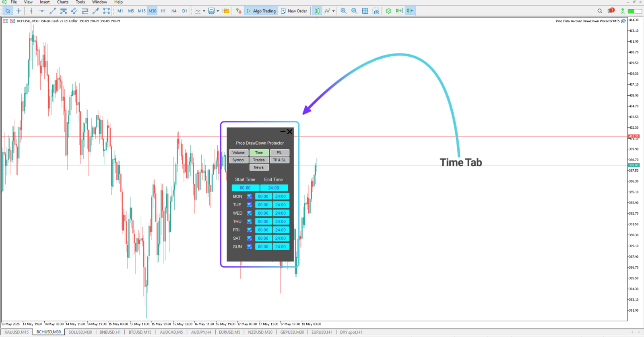This screenshot has height=337, width=644.
Task: Open the Charts menu
Action: click(62, 2)
